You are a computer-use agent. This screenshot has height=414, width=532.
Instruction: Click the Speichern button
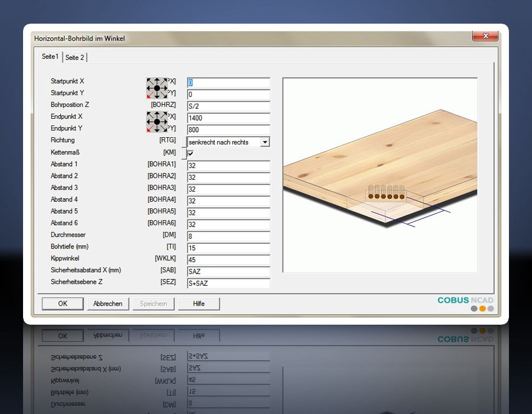coord(153,303)
